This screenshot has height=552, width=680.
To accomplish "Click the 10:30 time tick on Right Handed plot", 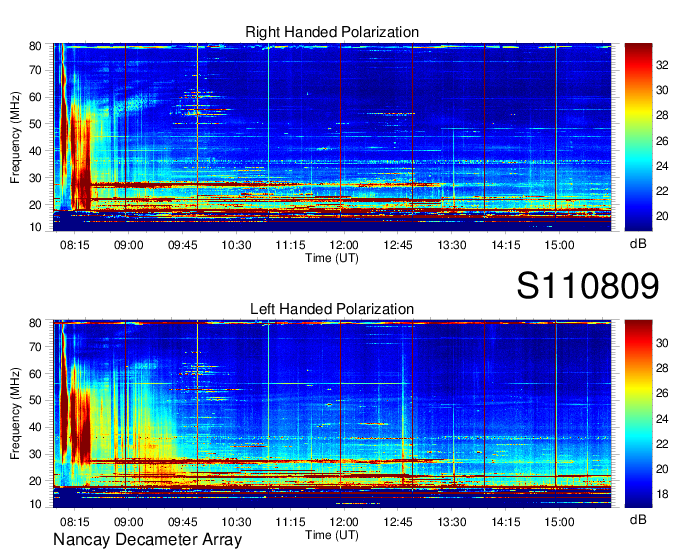I will point(236,245).
